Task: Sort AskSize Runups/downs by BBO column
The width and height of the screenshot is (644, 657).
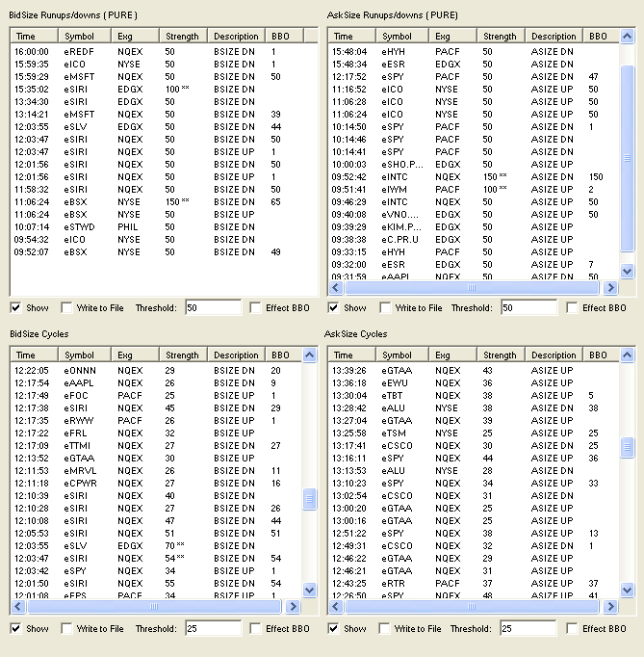Action: (601, 37)
